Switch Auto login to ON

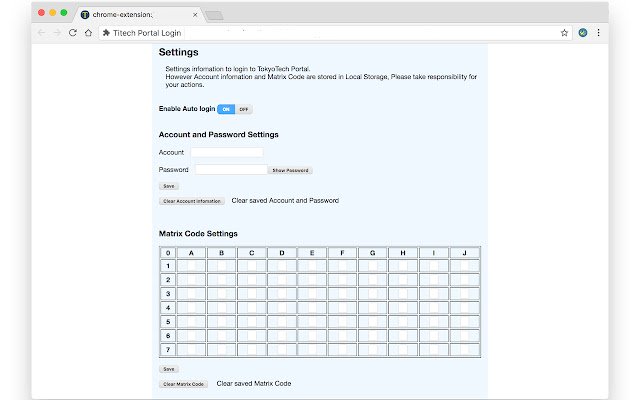(x=226, y=109)
